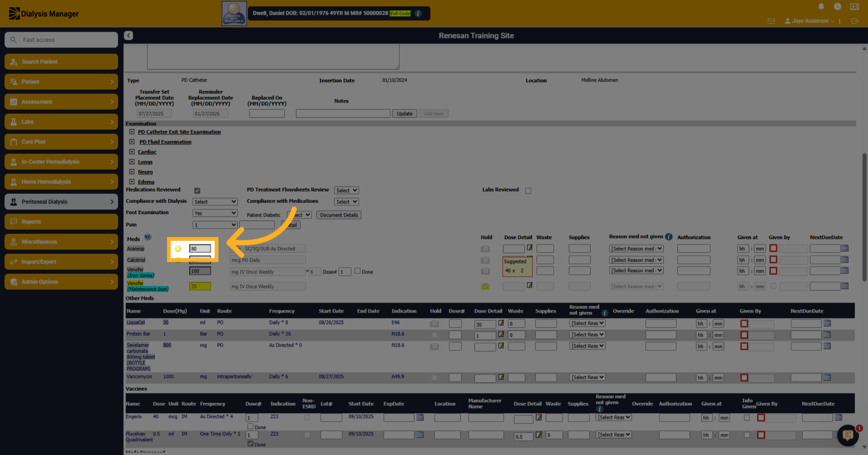Edit LiquaCel dose detail pencil icon
Viewport: 868px width, 455px height.
coord(501,323)
